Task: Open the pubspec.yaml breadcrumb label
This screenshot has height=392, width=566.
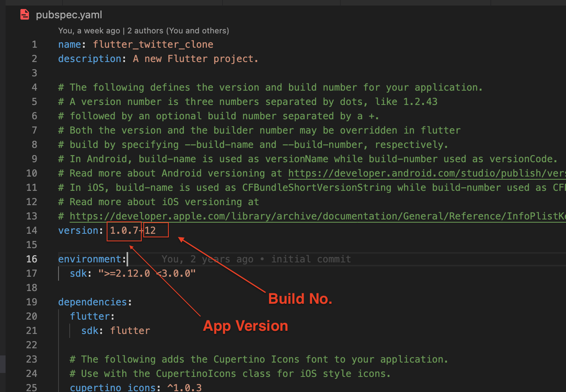Action: click(69, 15)
